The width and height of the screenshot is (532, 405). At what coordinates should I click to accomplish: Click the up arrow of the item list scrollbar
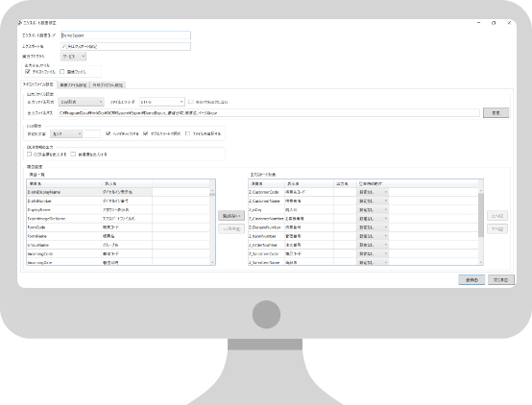pos(212,191)
